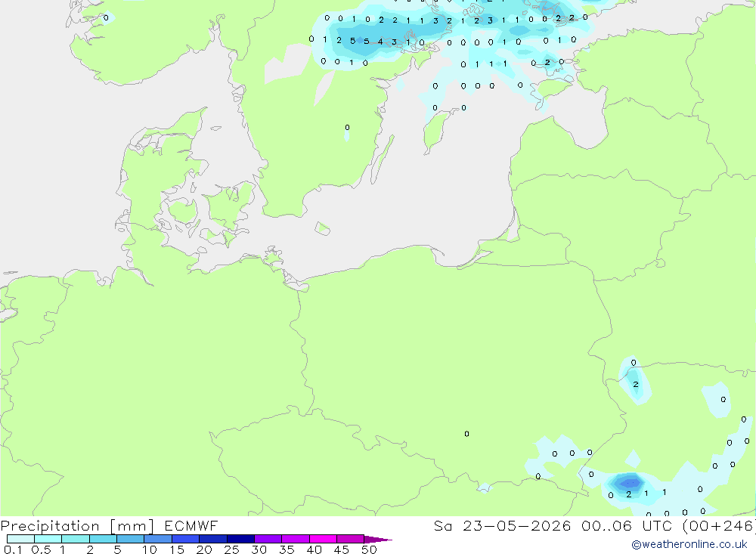Pick the 20–25 mm legend color swatch
Viewport: 756px width, 554px height.
click(212, 539)
